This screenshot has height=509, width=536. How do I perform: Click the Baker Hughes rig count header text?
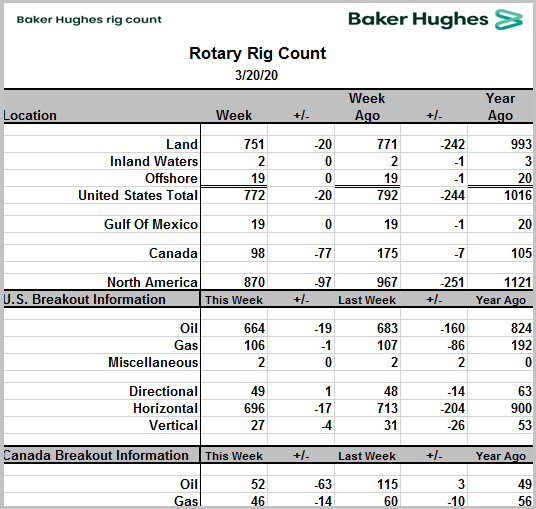(89, 20)
